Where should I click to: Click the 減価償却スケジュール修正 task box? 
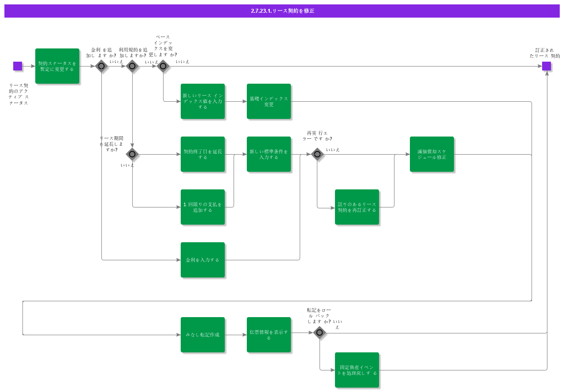[432, 154]
